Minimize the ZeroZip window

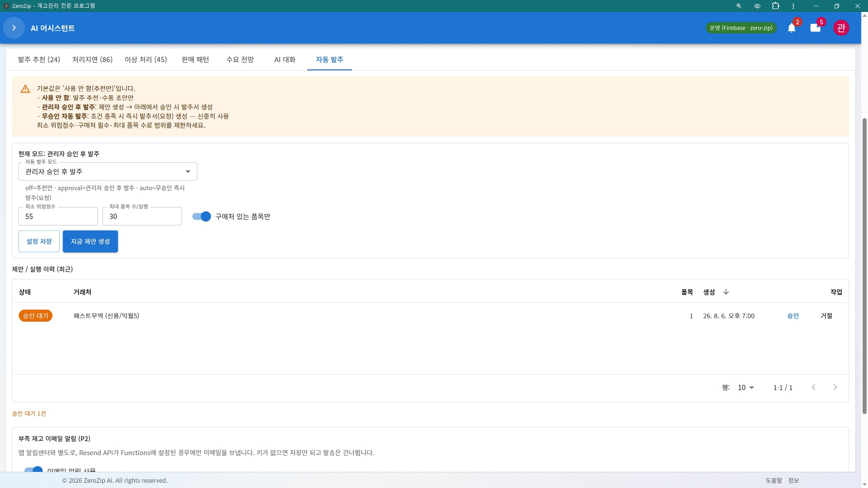[816, 6]
